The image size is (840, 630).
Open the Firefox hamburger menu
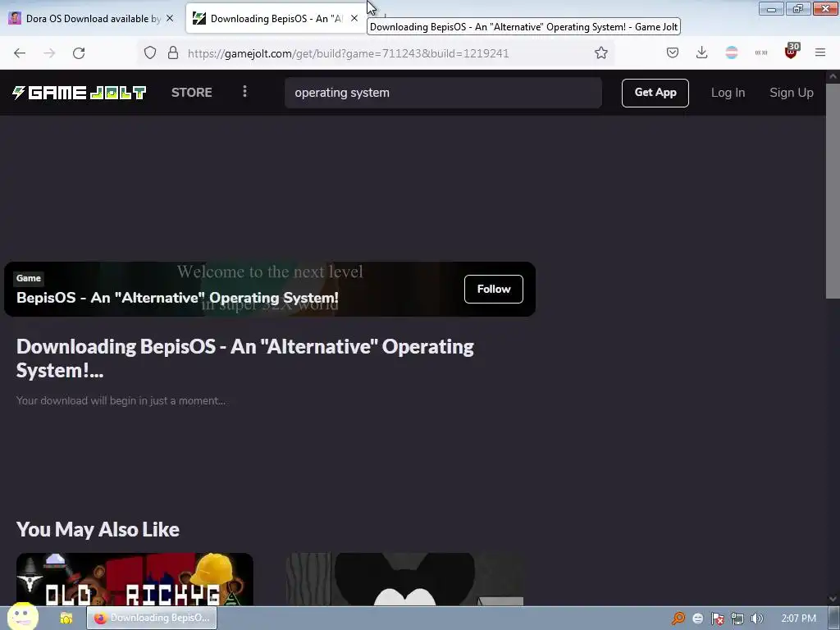point(820,52)
